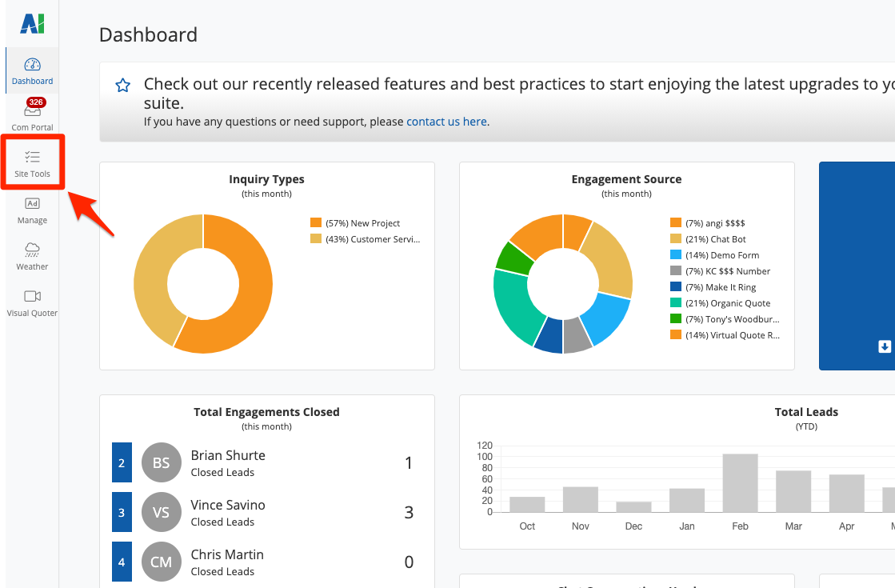Open the Weather cloud icon
The height and width of the screenshot is (588, 895).
32,250
